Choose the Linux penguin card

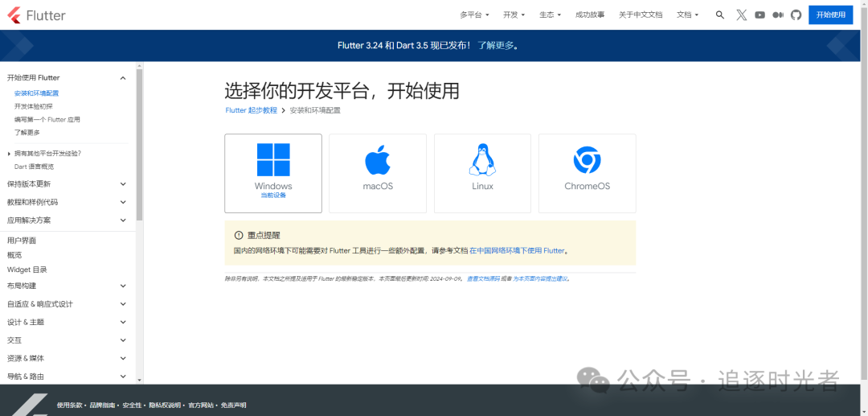tap(482, 173)
